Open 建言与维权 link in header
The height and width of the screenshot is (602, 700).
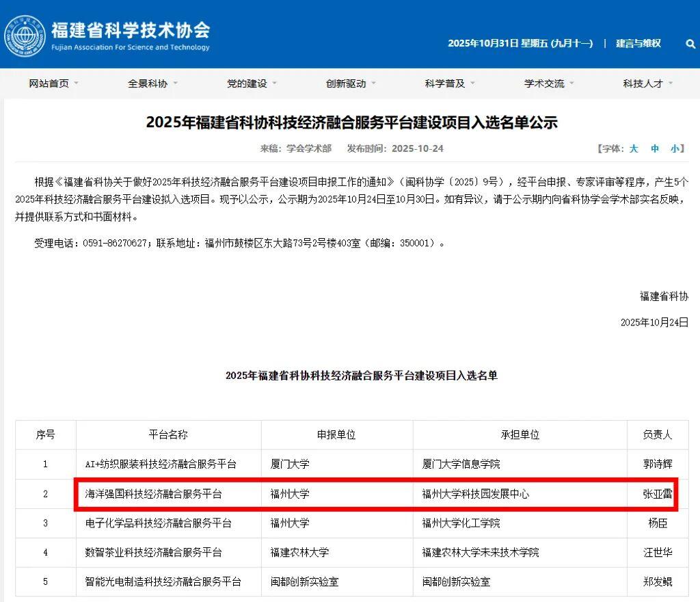click(x=638, y=43)
